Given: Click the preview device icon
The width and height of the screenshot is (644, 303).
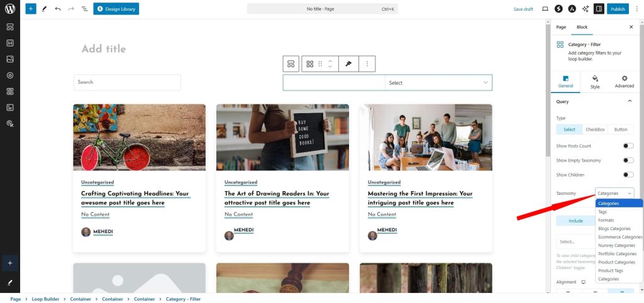Looking at the screenshot, I should pos(545,9).
